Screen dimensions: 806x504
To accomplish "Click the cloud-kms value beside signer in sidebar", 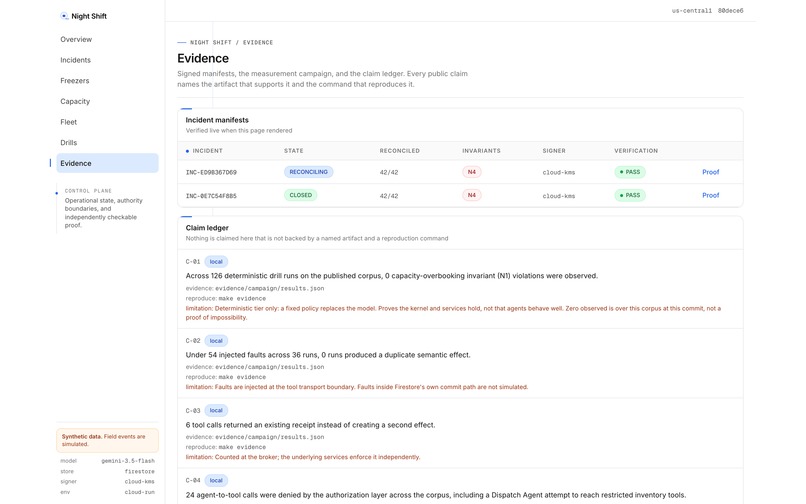I will pyautogui.click(x=139, y=482).
